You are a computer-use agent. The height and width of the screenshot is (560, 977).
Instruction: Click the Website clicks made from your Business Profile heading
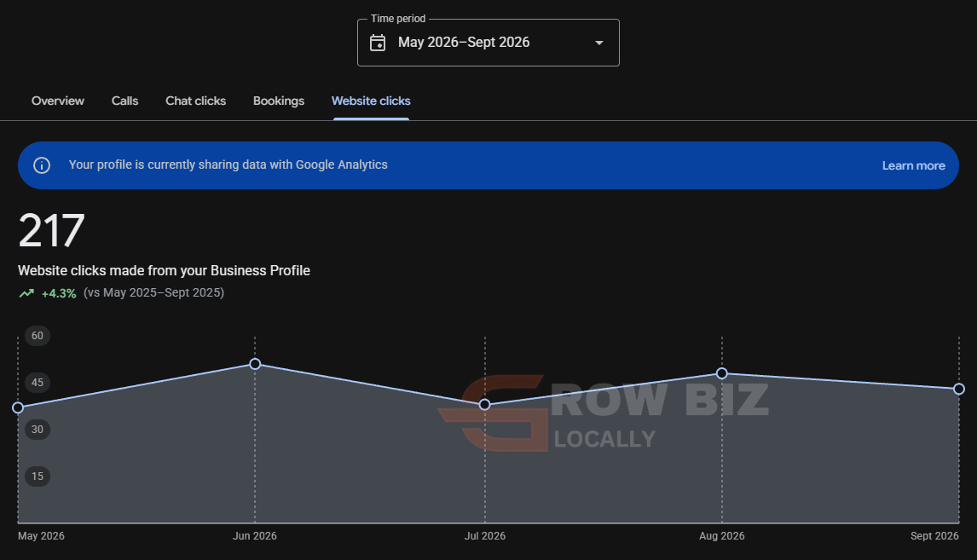click(x=164, y=270)
